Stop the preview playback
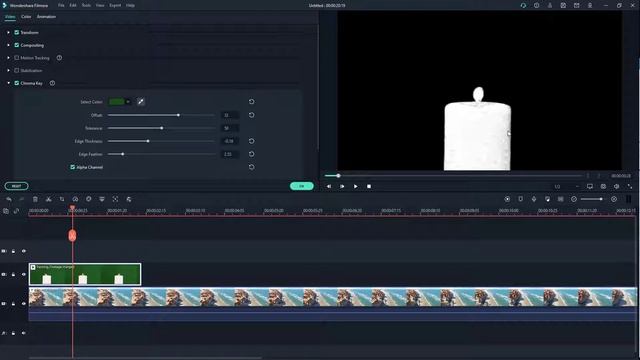 click(x=369, y=187)
